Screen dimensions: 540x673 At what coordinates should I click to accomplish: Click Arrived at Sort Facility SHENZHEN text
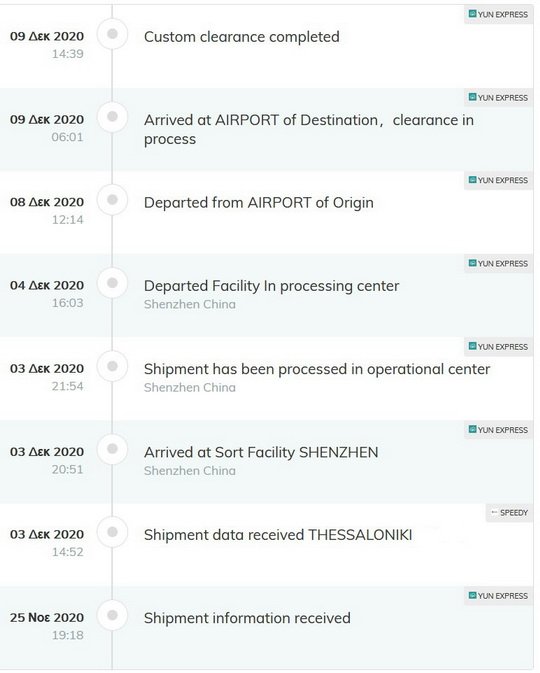261,452
